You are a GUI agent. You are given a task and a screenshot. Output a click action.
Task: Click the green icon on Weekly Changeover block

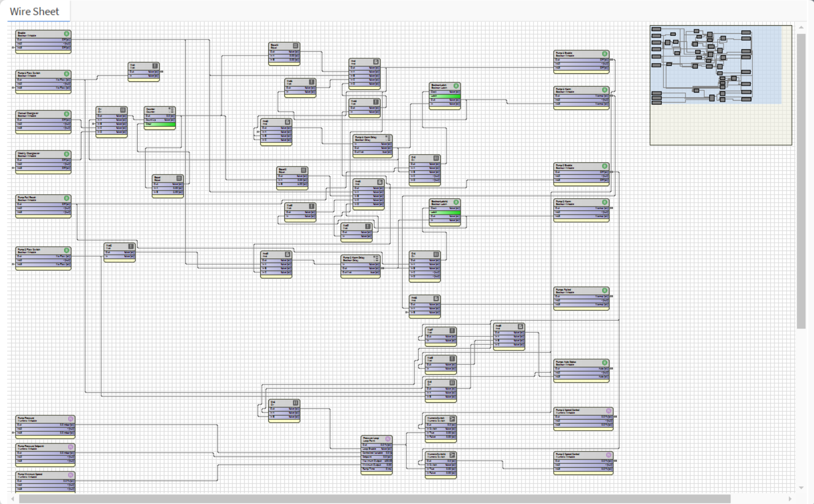(x=67, y=154)
